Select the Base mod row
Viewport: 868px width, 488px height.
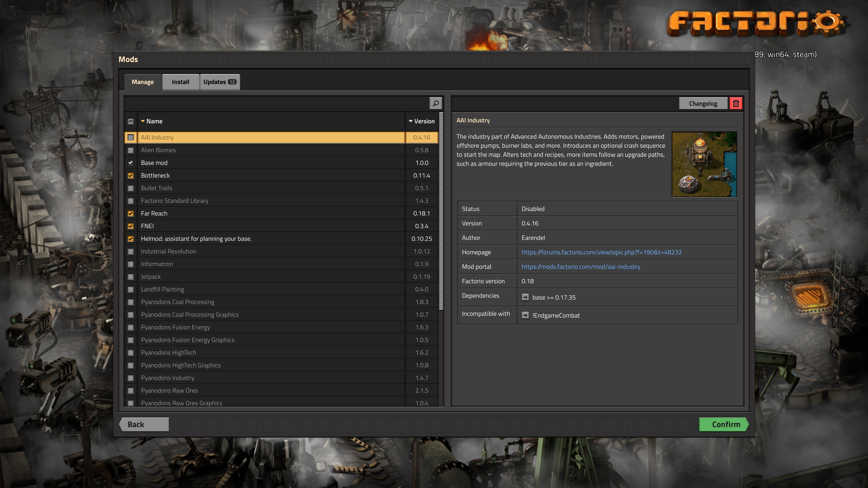tap(281, 163)
